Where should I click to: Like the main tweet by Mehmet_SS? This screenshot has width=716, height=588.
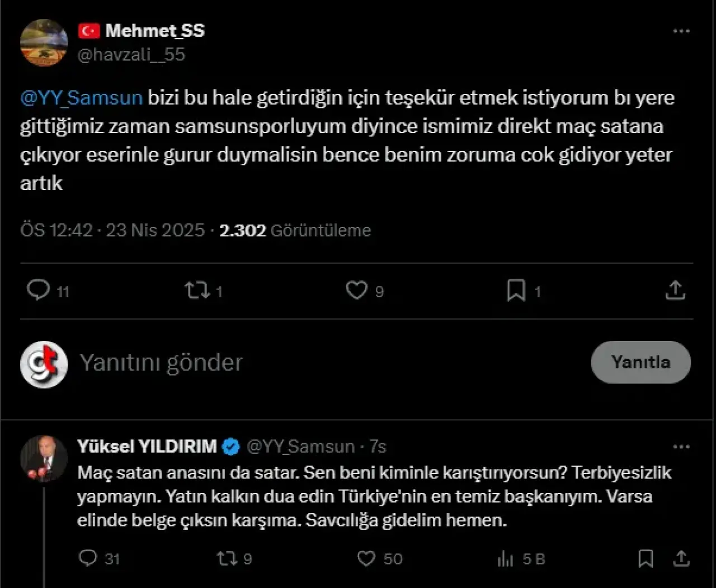356,290
